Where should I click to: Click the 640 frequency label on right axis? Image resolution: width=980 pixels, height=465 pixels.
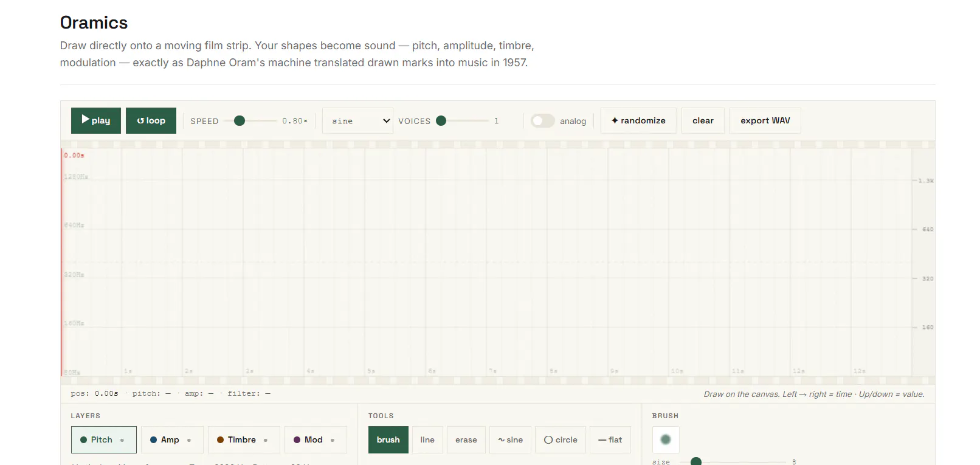coord(928,230)
